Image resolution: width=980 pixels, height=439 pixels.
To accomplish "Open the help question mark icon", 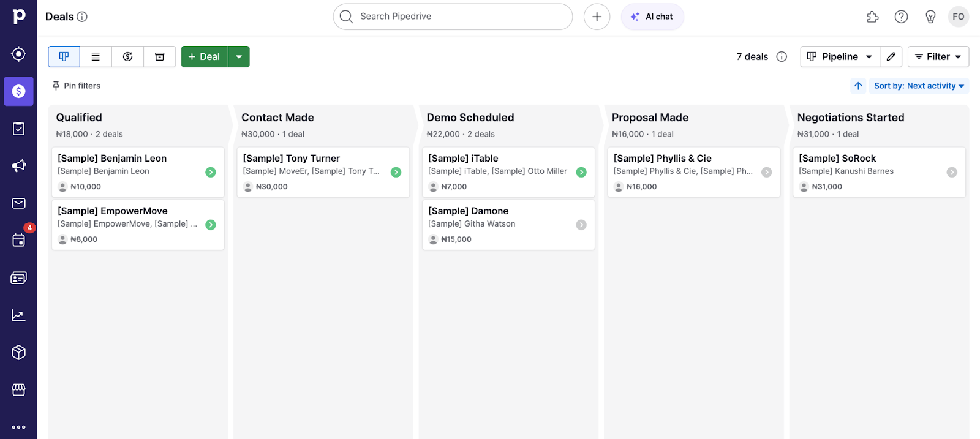I will 901,17.
